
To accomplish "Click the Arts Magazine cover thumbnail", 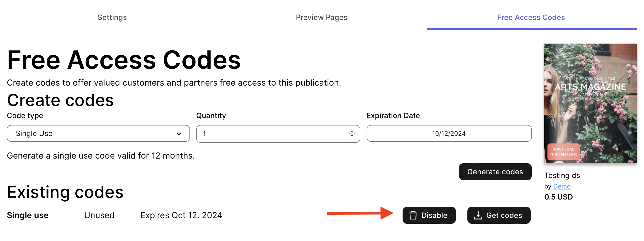I will coord(590,103).
